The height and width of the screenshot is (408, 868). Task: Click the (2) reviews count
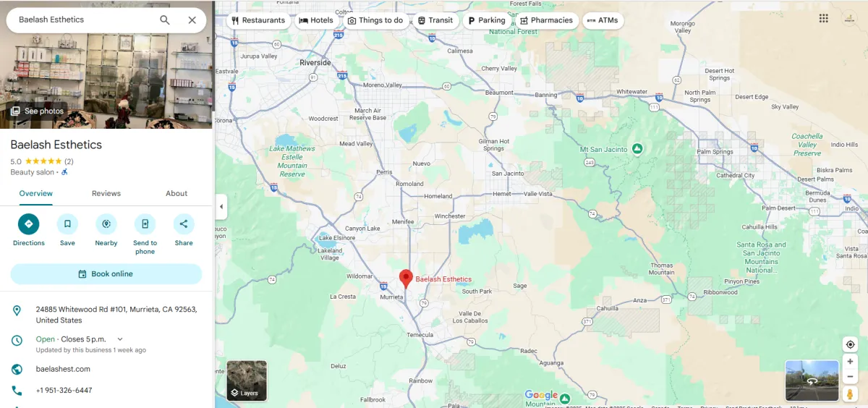click(x=69, y=161)
